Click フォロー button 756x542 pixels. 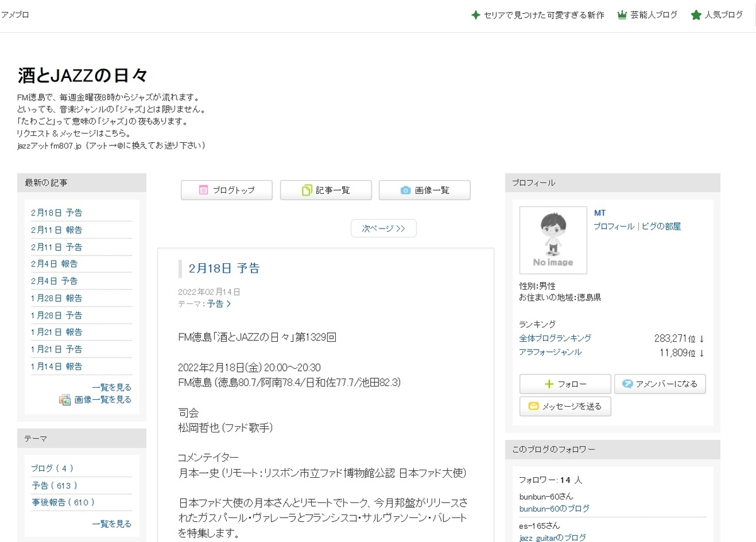pos(565,384)
